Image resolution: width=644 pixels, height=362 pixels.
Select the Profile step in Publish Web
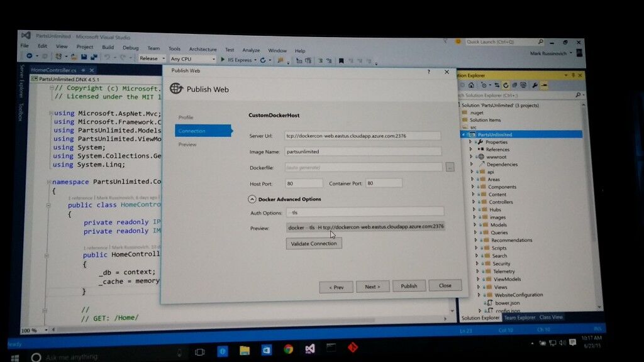pyautogui.click(x=186, y=118)
